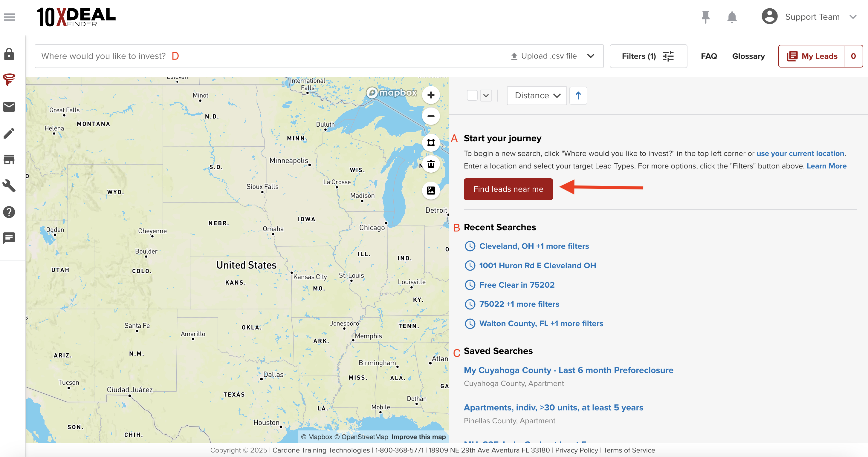Open the notifications bell icon

coord(731,17)
